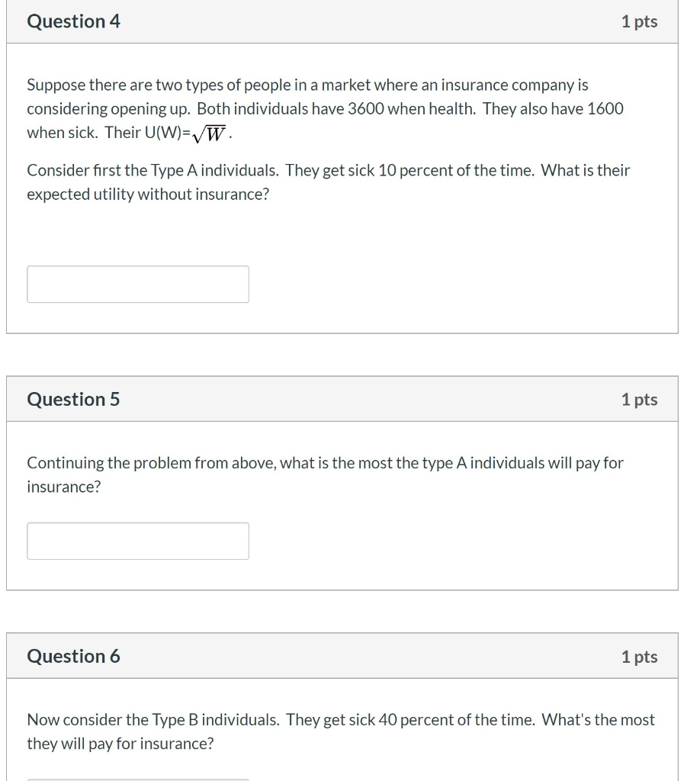Click the 1 pts label of Question 6
The image size is (700, 781).
[x=639, y=657]
